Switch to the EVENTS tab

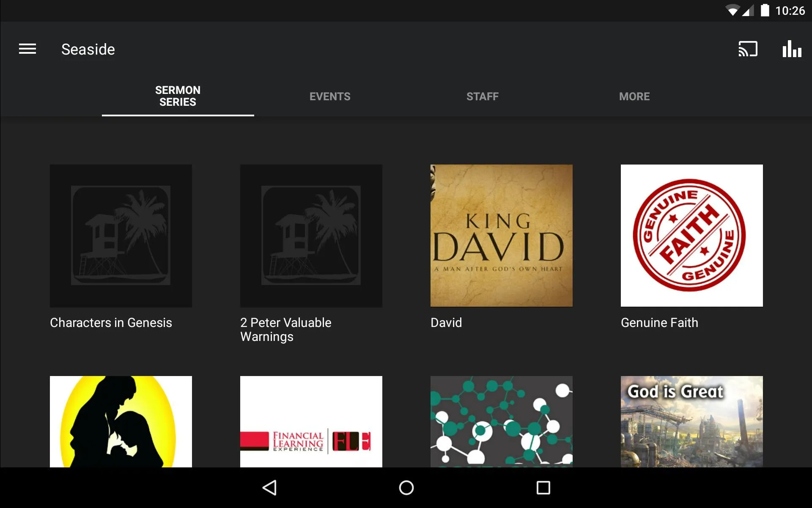[x=330, y=96]
